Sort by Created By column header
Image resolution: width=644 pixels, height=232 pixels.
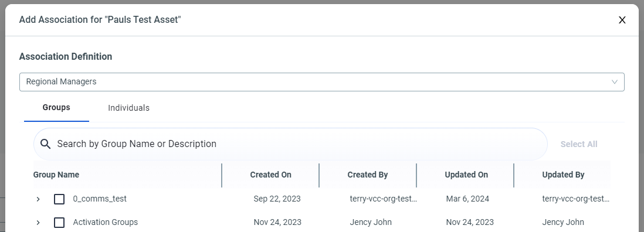(x=368, y=175)
